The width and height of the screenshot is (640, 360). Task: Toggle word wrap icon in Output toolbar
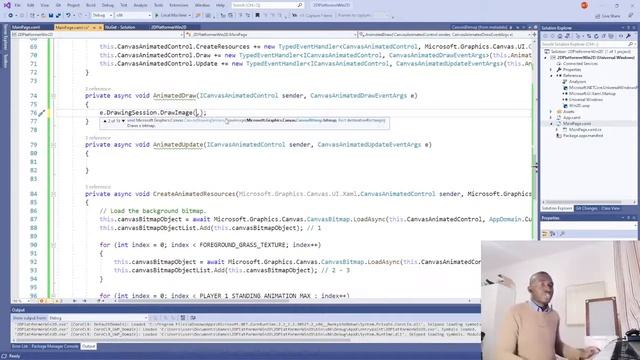coord(193,318)
